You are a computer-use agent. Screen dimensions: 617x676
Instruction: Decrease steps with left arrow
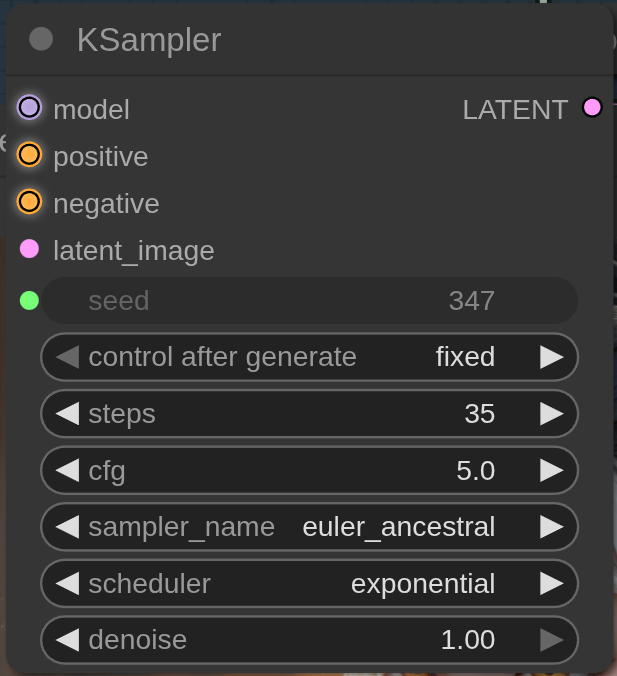67,414
